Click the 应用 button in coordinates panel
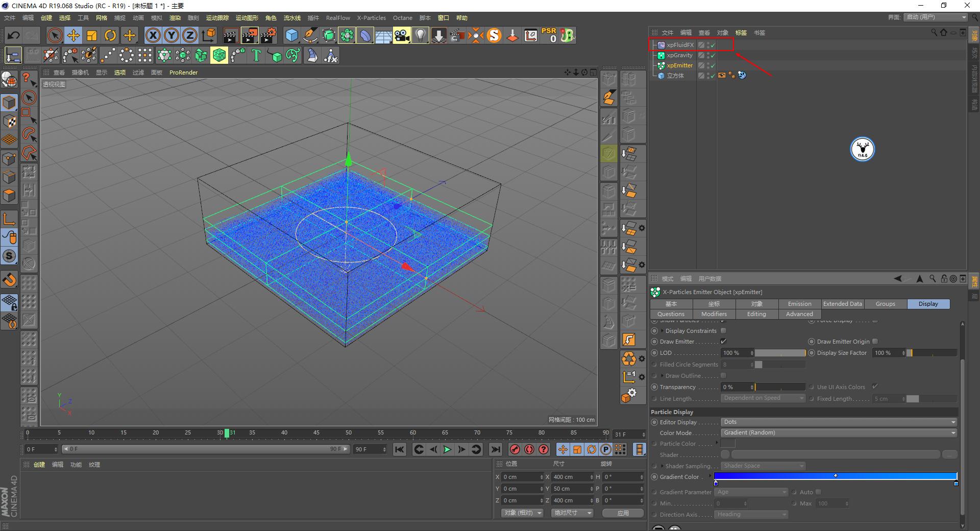Screen dimensions: 980x531 click(622, 513)
